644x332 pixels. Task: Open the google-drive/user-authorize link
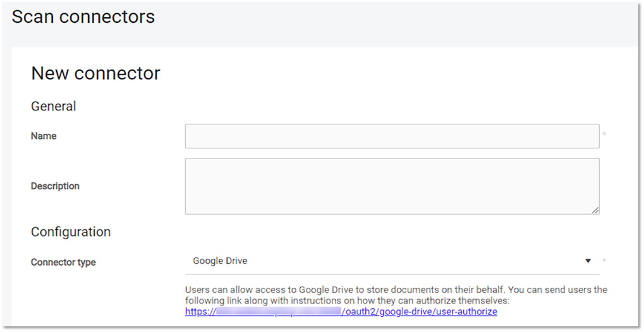pyautogui.click(x=420, y=312)
